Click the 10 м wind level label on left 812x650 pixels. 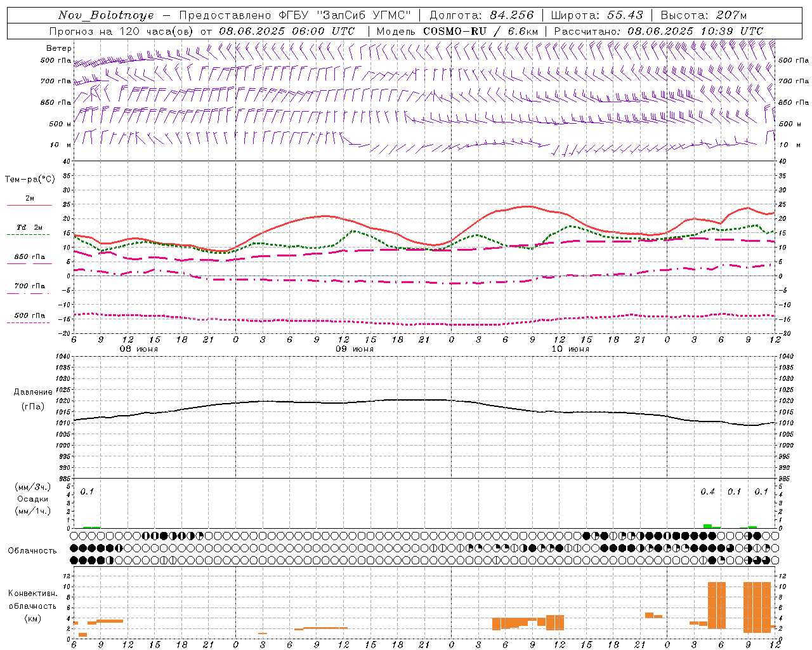tap(60, 145)
